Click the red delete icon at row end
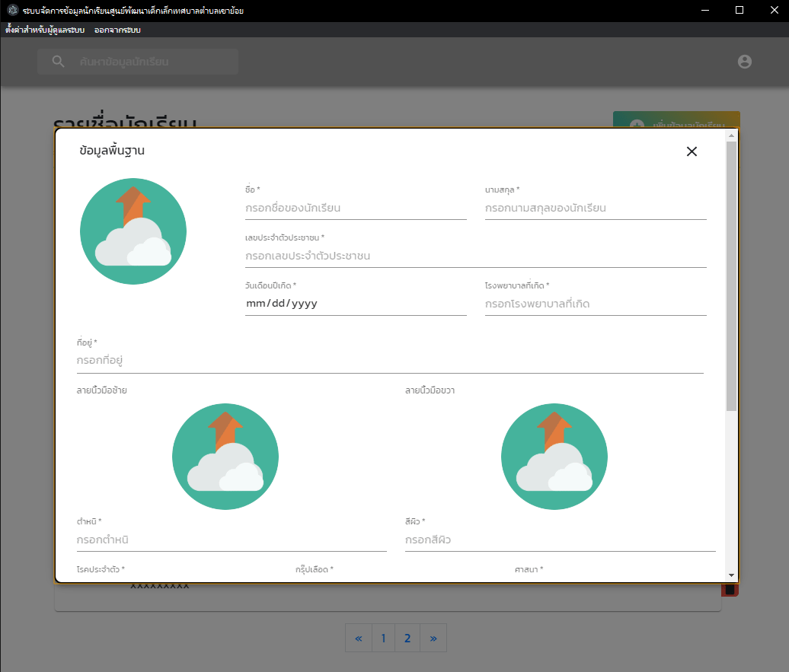The image size is (789, 672). (730, 590)
